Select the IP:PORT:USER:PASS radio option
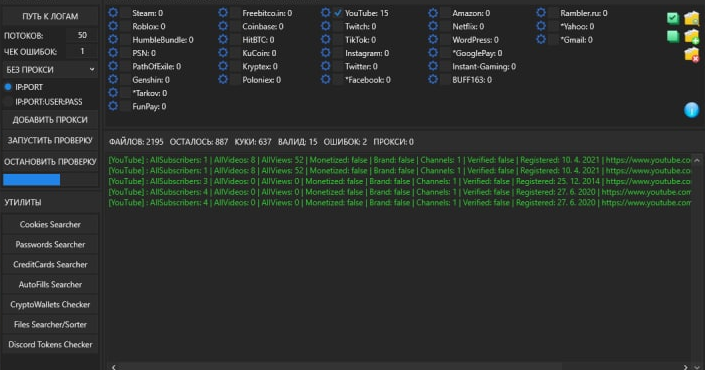Viewport: 705px width, 370px height. 8,102
